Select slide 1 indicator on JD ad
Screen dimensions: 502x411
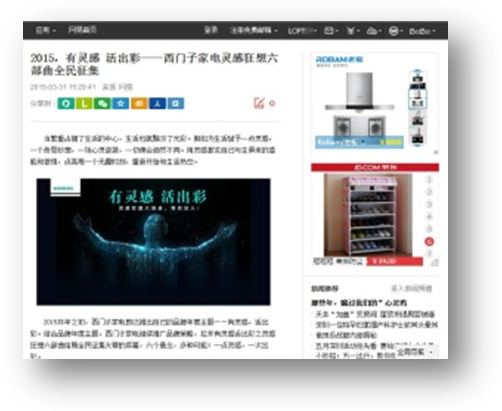pos(429,180)
